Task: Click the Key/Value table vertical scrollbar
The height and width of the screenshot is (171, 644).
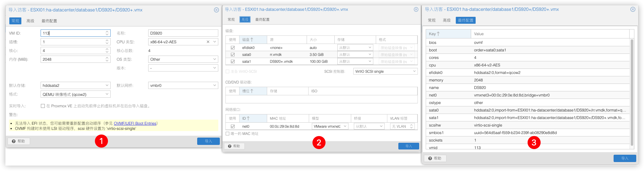Action: pyautogui.click(x=632, y=90)
